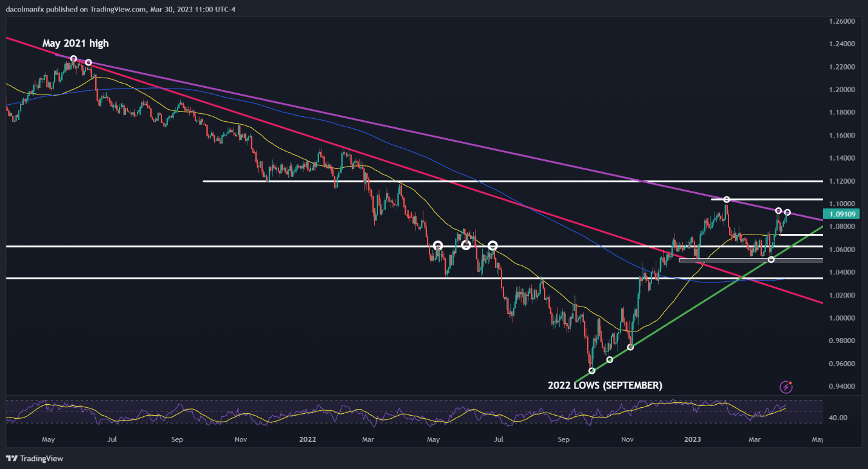Click the circle marker at the 1.10 February peak
The height and width of the screenshot is (469, 868).
(x=726, y=200)
